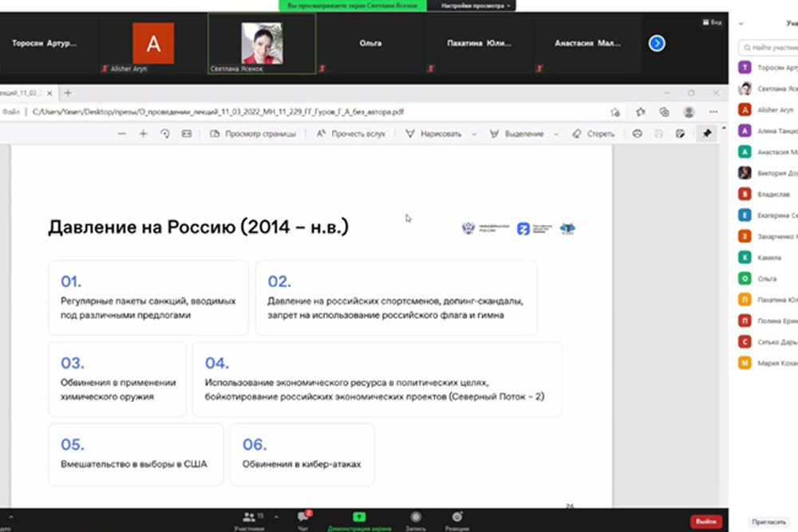This screenshot has height=532, width=798.
Task: Start recording with the Запись icon
Action: pos(416,518)
